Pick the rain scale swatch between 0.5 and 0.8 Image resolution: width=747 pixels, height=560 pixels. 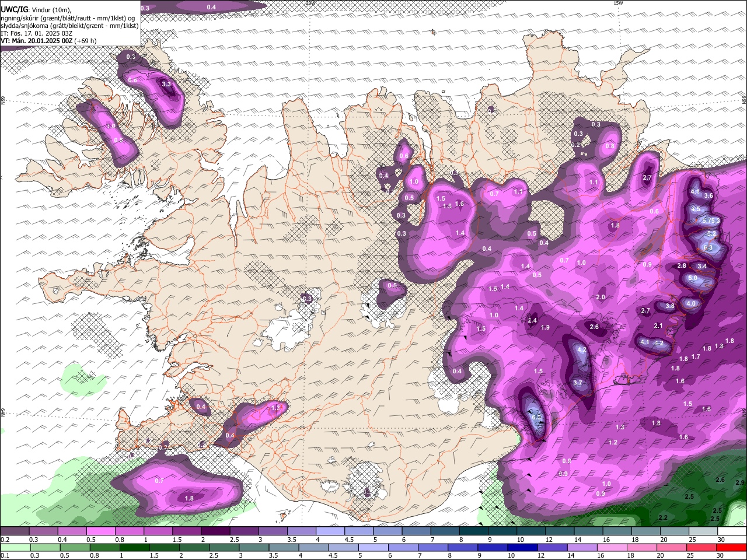coord(75,548)
